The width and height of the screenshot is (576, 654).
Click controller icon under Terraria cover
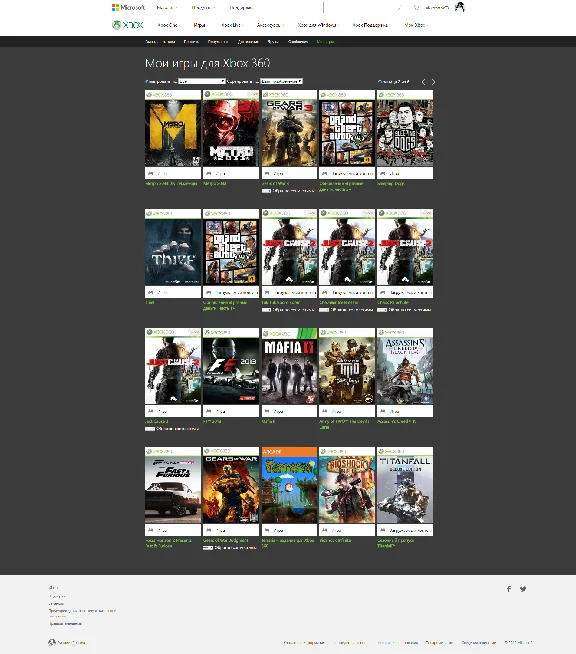coord(267,530)
